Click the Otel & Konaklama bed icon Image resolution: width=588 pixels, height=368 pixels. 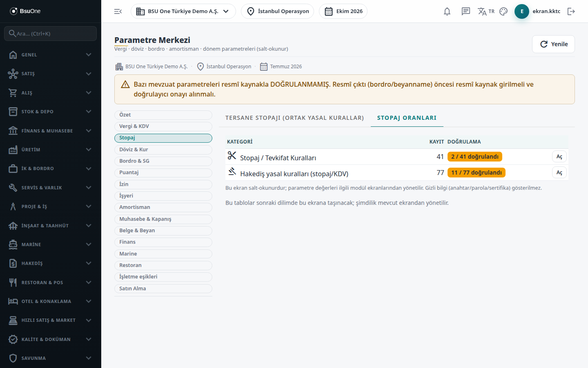coord(13,301)
